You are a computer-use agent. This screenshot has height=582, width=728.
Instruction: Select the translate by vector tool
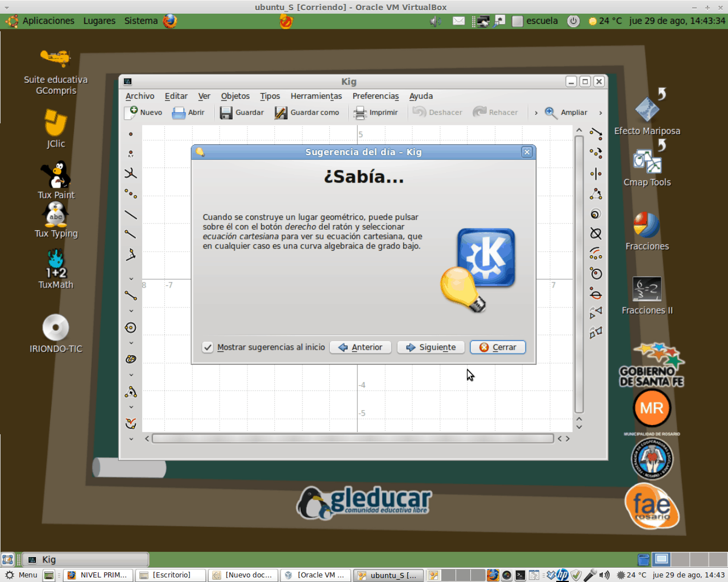click(595, 134)
